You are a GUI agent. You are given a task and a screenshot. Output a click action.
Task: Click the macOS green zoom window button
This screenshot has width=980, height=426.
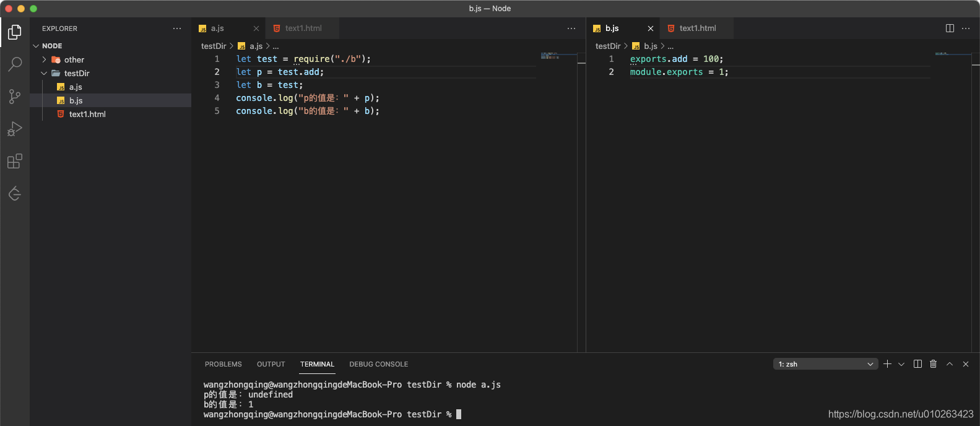click(x=33, y=9)
